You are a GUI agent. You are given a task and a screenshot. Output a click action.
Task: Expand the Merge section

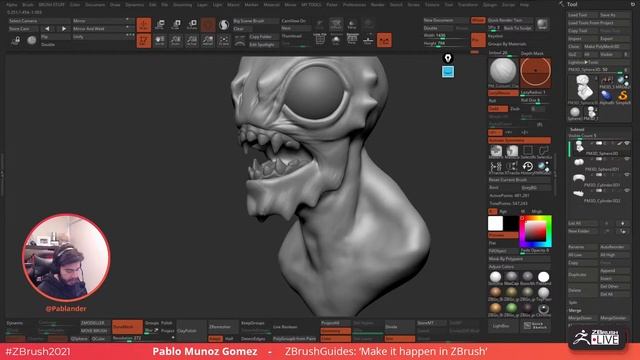click(575, 311)
